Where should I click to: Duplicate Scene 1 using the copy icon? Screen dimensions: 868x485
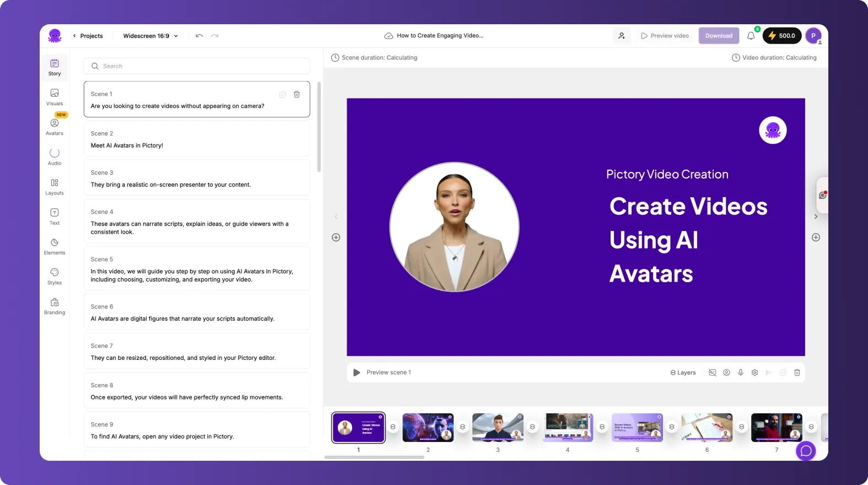[283, 94]
